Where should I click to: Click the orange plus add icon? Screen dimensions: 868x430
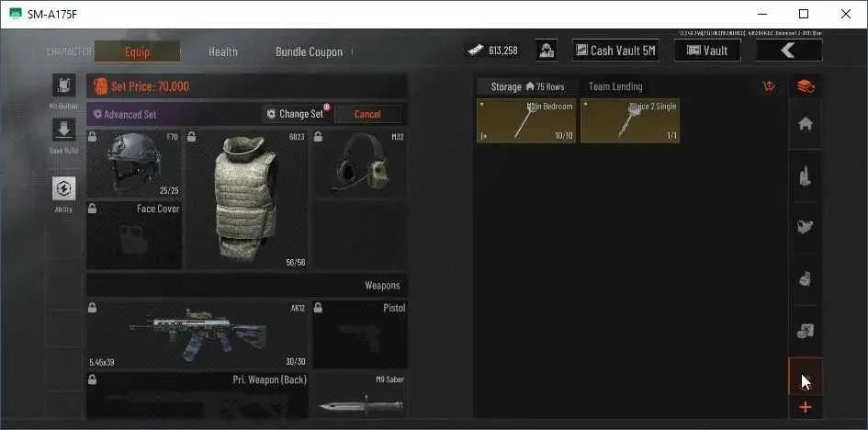pyautogui.click(x=806, y=408)
